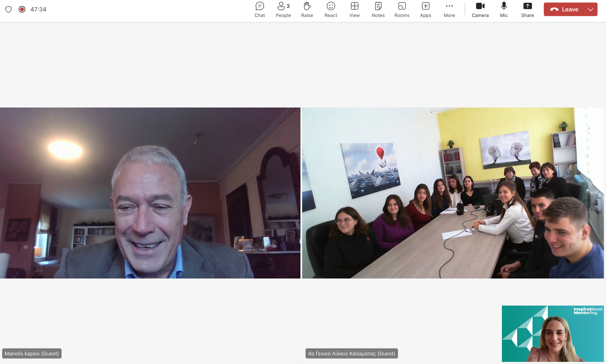The image size is (606, 364).
Task: Open the React emoji menu
Action: tap(331, 10)
